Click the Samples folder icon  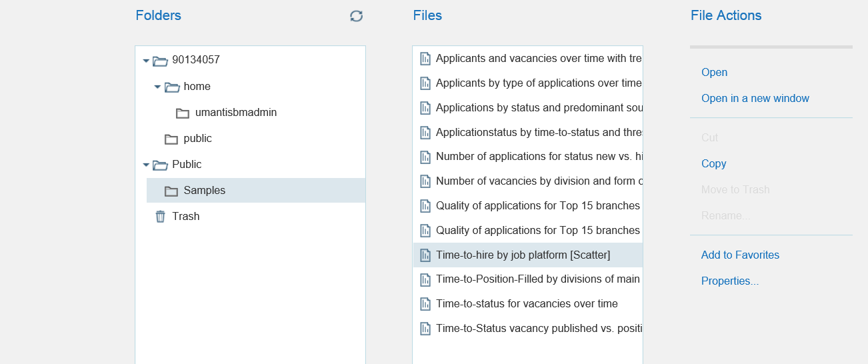171,191
